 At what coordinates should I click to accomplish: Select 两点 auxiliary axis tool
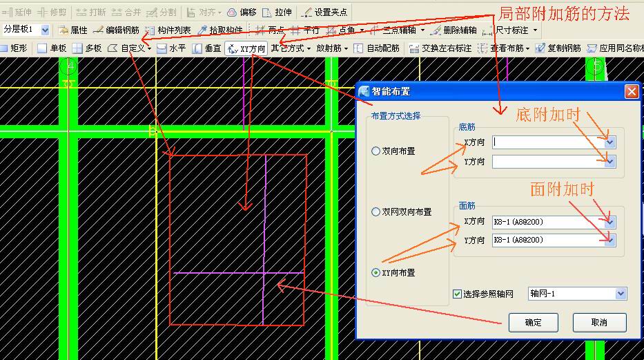[270, 30]
